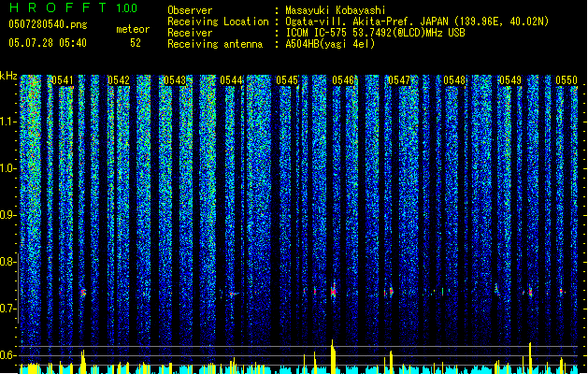Click the 0544 time marker

coord(231,80)
